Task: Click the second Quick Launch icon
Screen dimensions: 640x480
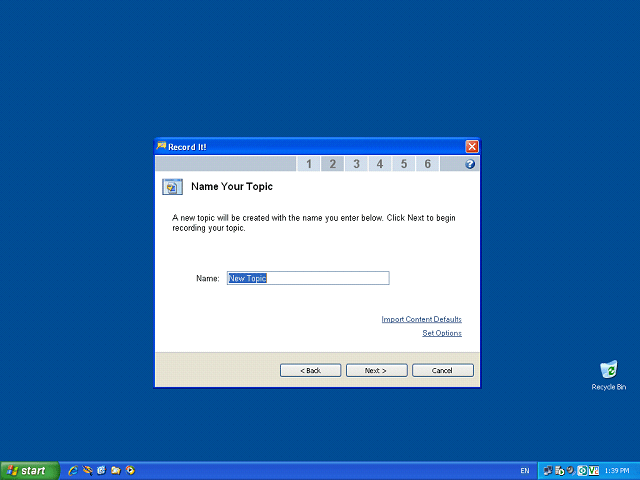Action: (87, 471)
